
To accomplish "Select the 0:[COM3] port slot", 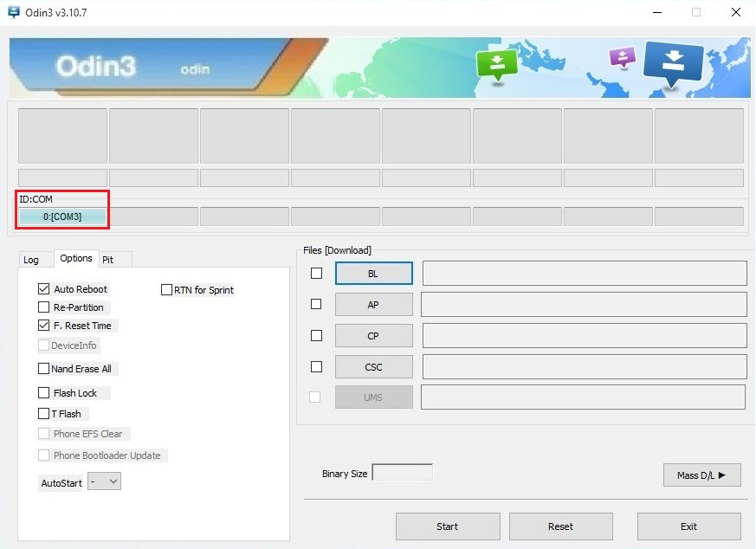I will coord(62,216).
